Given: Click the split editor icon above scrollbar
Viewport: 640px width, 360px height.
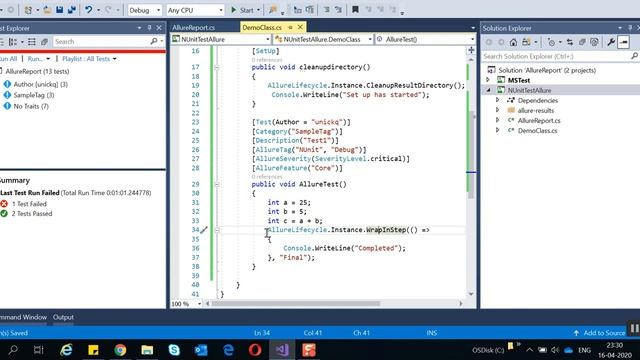Looking at the screenshot, I should (471, 50).
